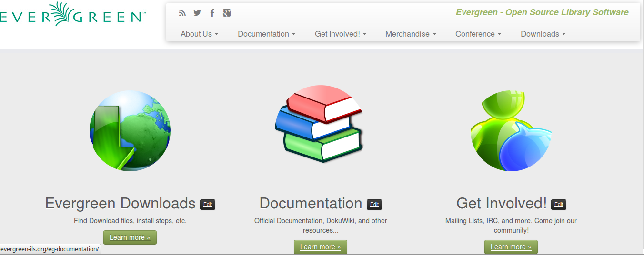This screenshot has width=644, height=255.
Task: Click Edit next to Evergreen Downloads
Action: coord(208,205)
